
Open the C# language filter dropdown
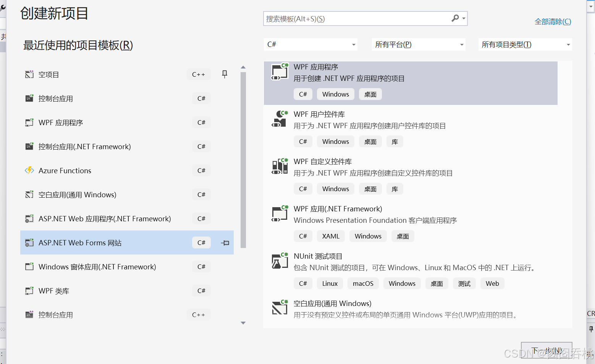[x=310, y=45]
